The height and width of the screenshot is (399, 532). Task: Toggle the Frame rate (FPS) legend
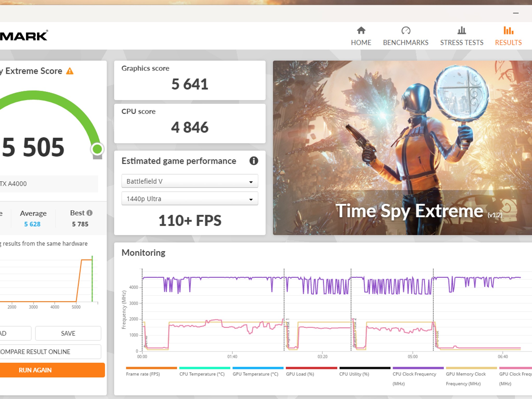pos(151,372)
